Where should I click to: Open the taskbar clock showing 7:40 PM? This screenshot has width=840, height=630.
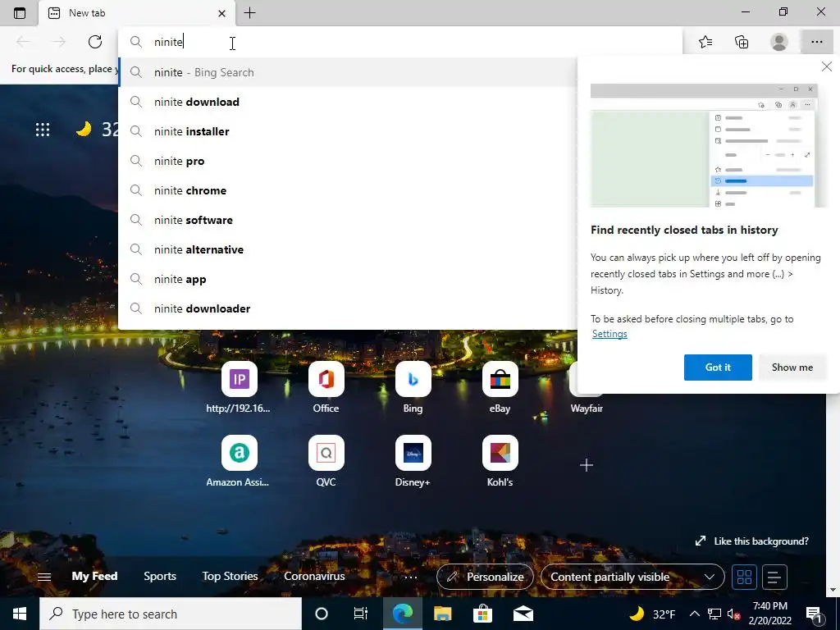coord(769,614)
